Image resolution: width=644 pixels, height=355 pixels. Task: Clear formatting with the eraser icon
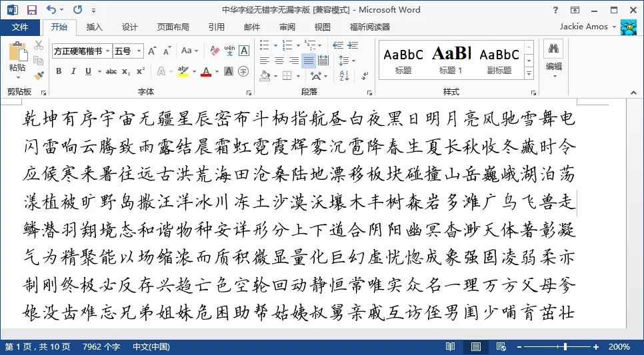point(215,51)
